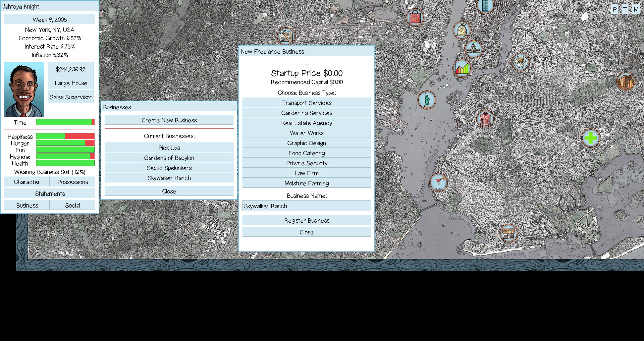Open the Character tab
The width and height of the screenshot is (644, 341).
click(x=27, y=182)
